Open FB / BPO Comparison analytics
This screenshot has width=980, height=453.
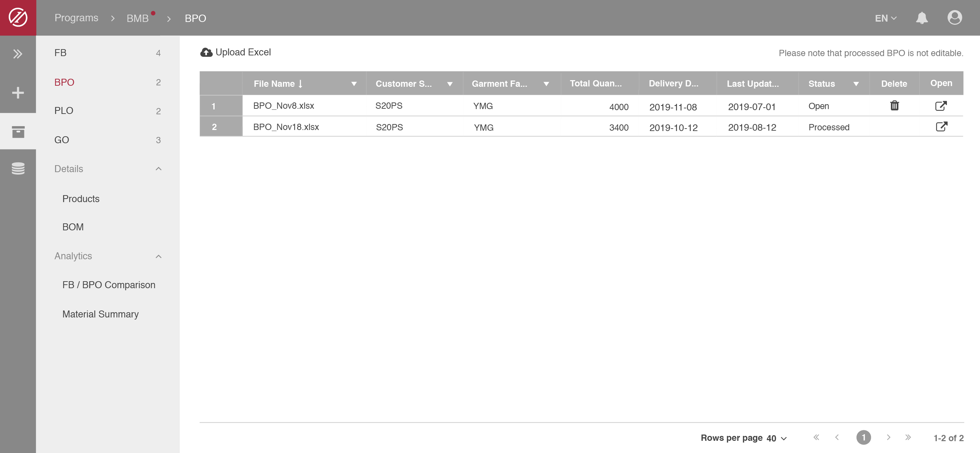click(x=109, y=285)
